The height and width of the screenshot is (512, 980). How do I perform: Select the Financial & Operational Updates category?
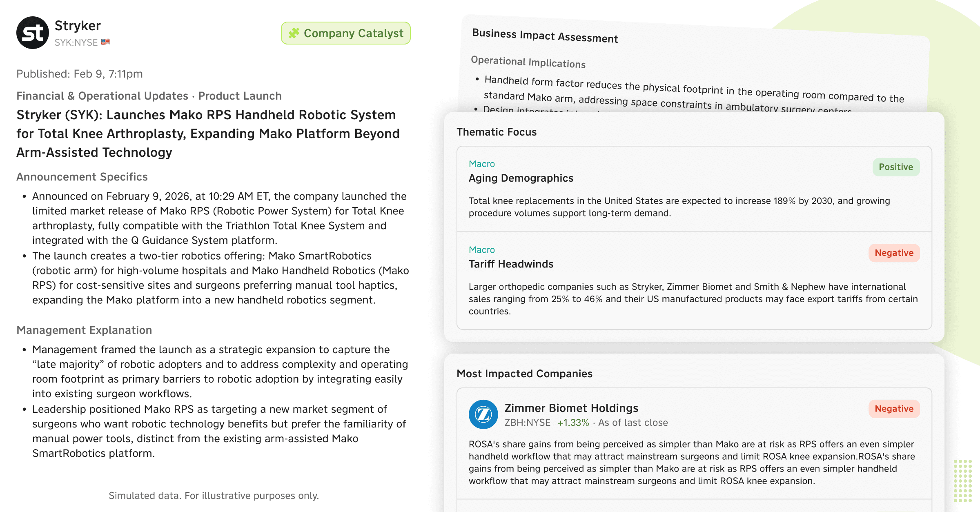coord(102,96)
